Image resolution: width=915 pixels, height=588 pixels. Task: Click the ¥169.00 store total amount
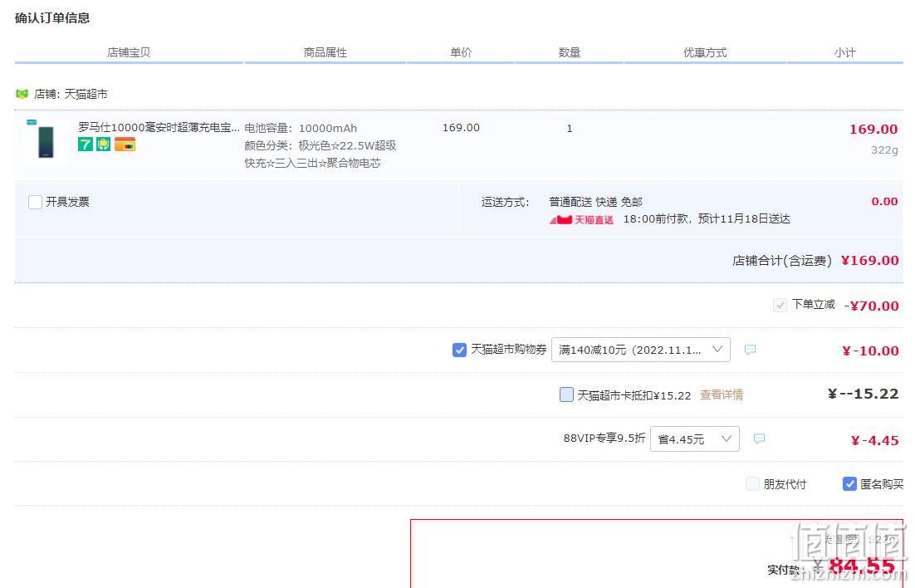(x=870, y=261)
